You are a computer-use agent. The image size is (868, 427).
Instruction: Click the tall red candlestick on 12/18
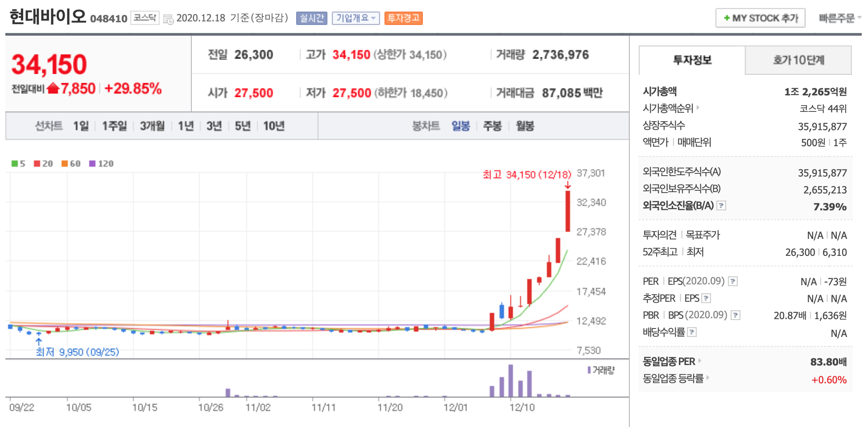point(568,211)
